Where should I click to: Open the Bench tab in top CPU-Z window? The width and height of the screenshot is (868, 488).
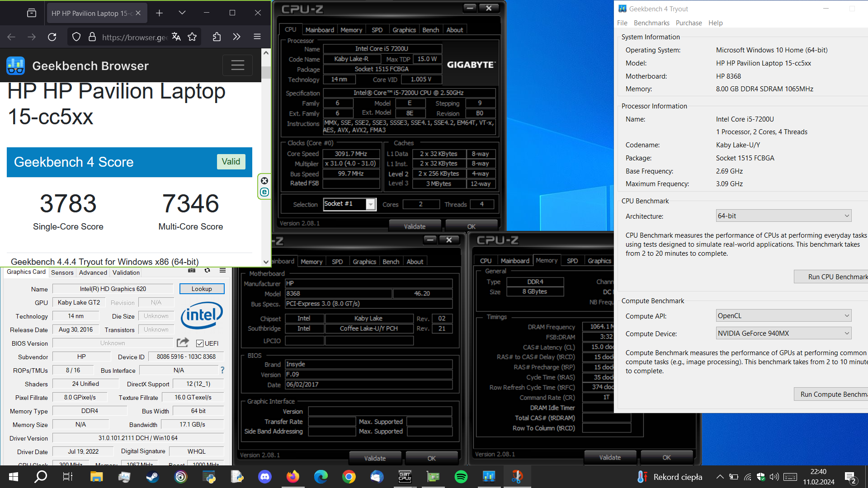430,30
